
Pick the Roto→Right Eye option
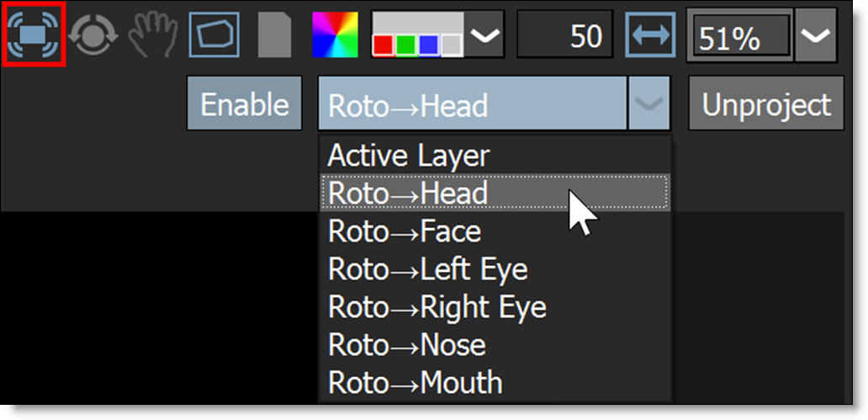pyautogui.click(x=437, y=307)
